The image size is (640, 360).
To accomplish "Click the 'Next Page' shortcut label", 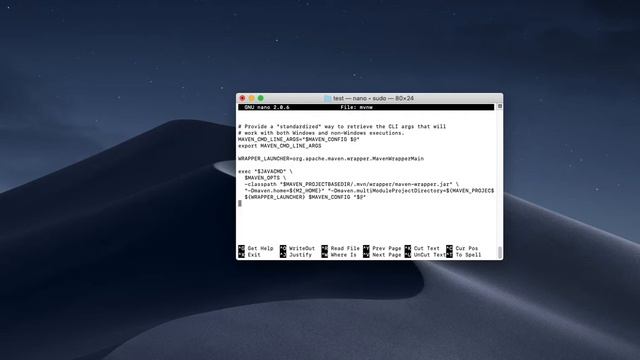I will click(387, 255).
